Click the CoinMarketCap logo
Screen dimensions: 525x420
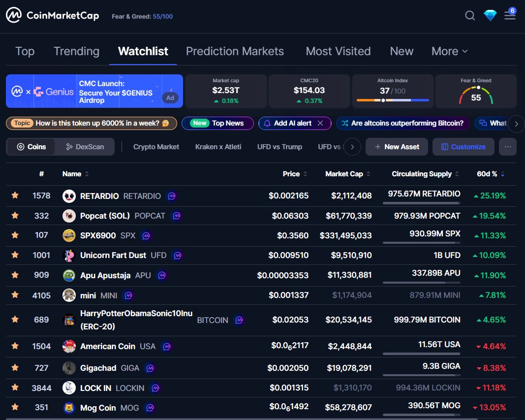(53, 15)
